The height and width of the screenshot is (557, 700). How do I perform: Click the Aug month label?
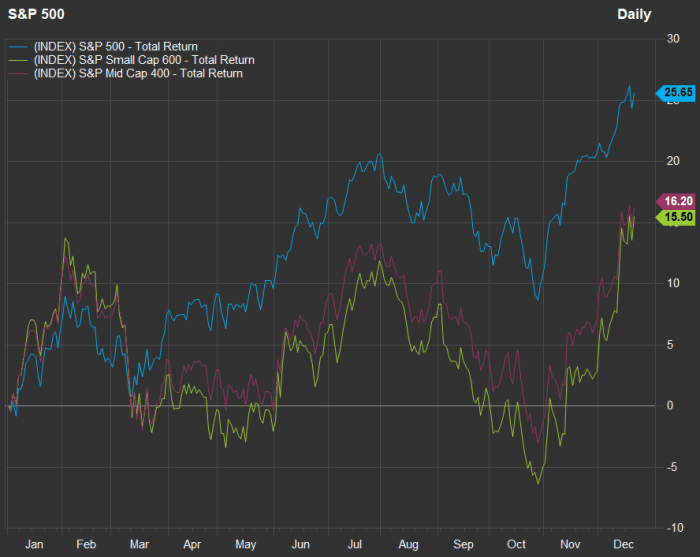pos(408,545)
